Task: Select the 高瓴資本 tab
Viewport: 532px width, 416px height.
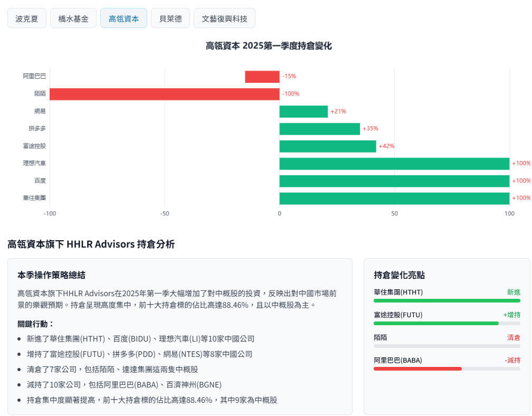Action: coord(124,18)
